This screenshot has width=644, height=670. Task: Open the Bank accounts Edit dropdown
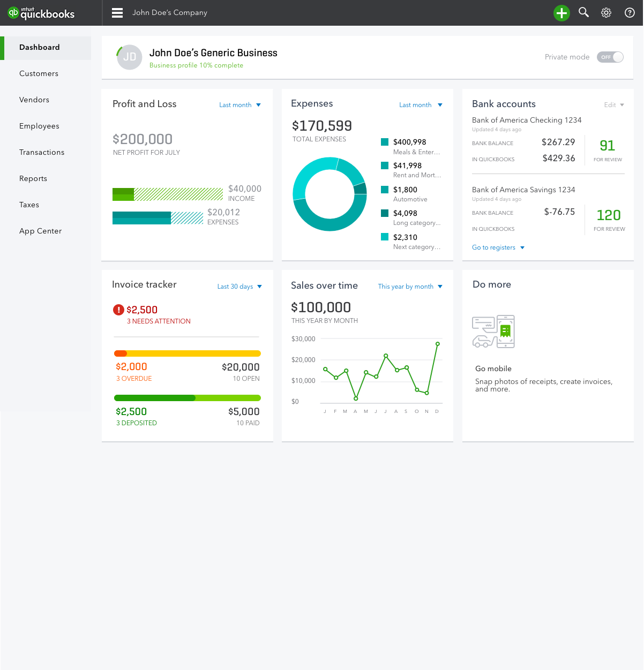tap(614, 105)
